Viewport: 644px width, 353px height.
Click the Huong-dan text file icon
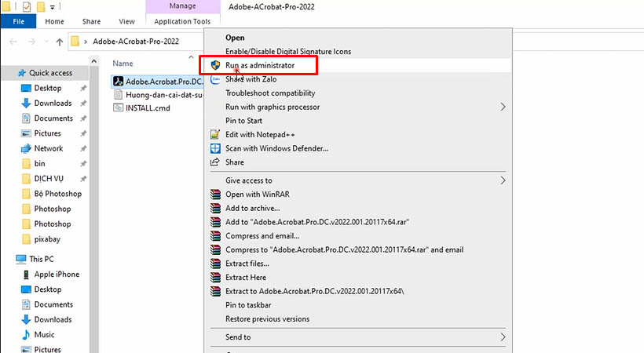click(119, 94)
